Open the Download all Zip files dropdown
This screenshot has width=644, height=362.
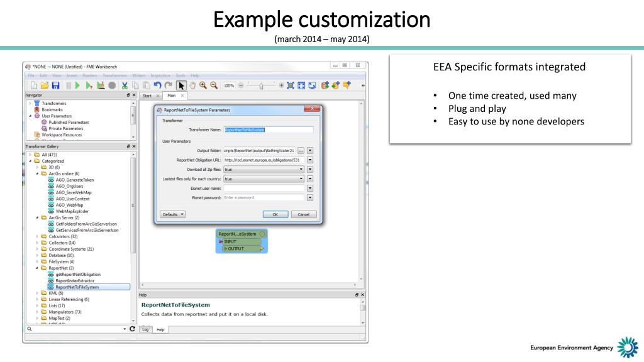pyautogui.click(x=264, y=170)
